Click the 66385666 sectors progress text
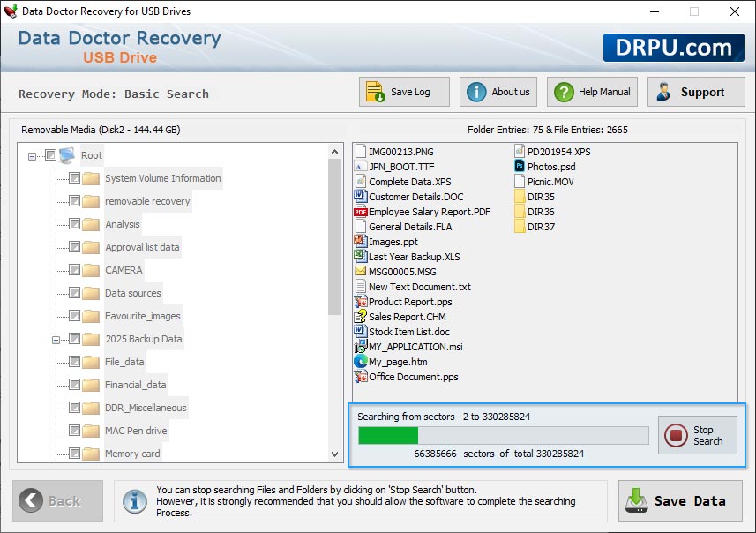 pos(498,454)
